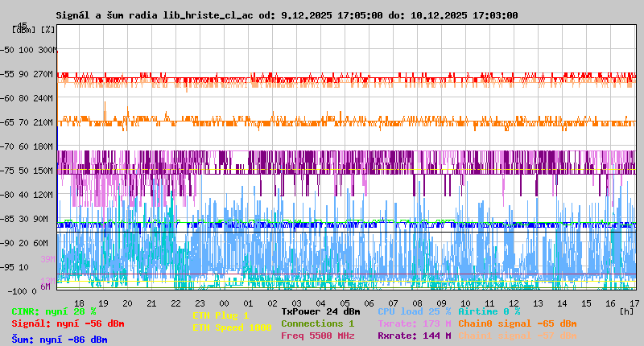The image size is (644, 346).
Task: Click the TxPower 24 dBm label
Action: tap(320, 311)
